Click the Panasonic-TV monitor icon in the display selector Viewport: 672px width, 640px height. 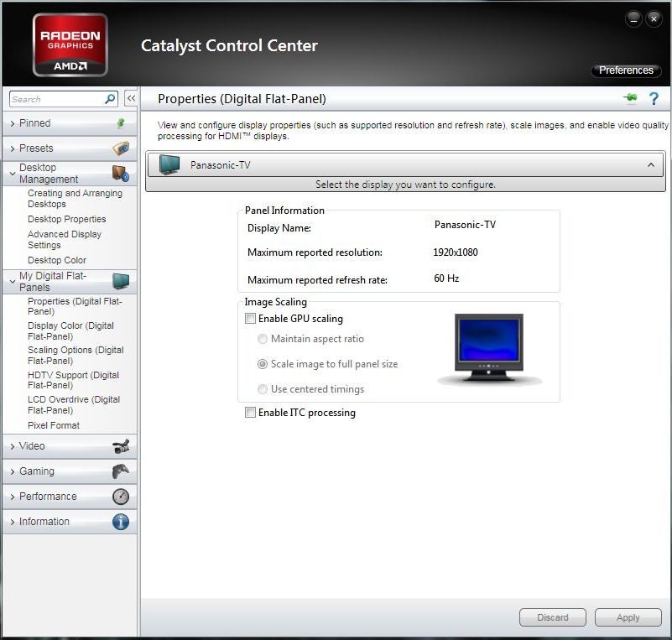point(169,164)
